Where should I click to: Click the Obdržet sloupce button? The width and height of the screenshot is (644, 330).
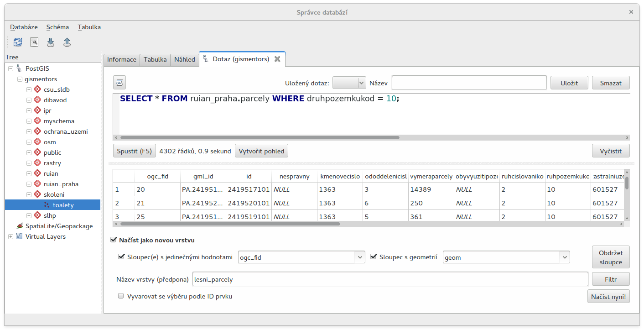point(611,257)
